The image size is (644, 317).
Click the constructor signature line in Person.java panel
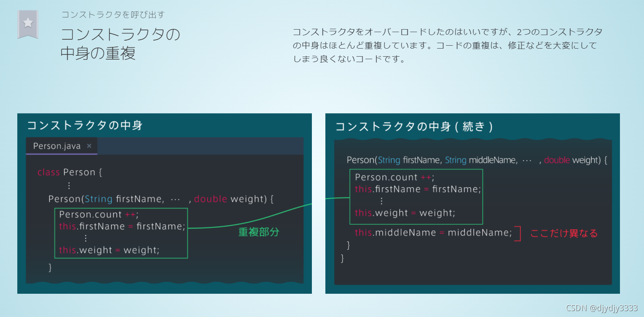point(161,199)
